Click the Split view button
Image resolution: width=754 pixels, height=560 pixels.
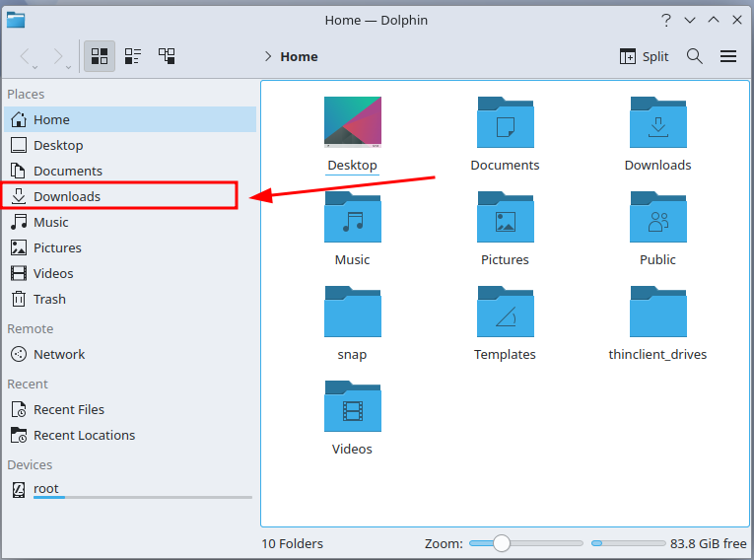pos(645,56)
